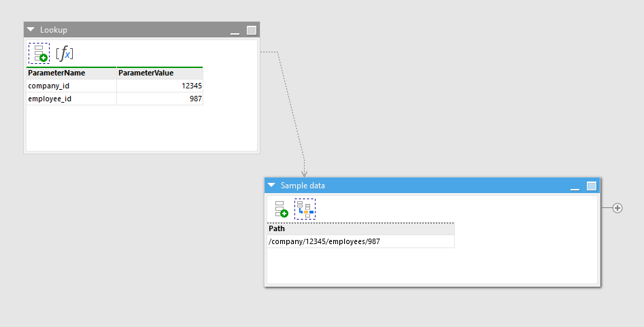Select the employee_id cell
Viewport: 644px width, 327px height.
pos(71,99)
